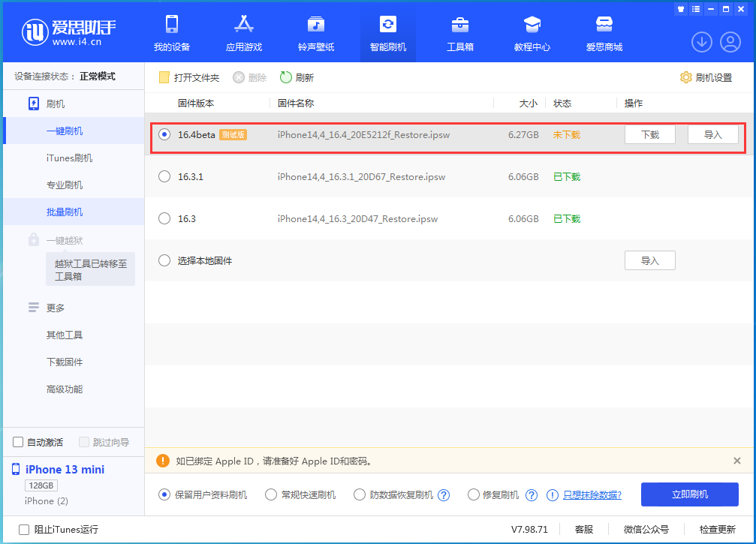756x544 pixels.
Task: Click the 128GB storage label
Action: point(41,485)
